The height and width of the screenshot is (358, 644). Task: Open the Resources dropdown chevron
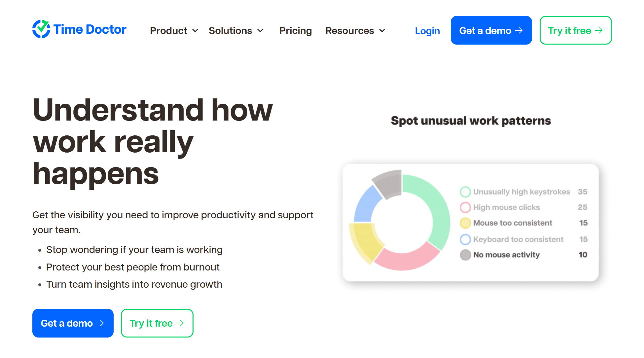pos(382,31)
